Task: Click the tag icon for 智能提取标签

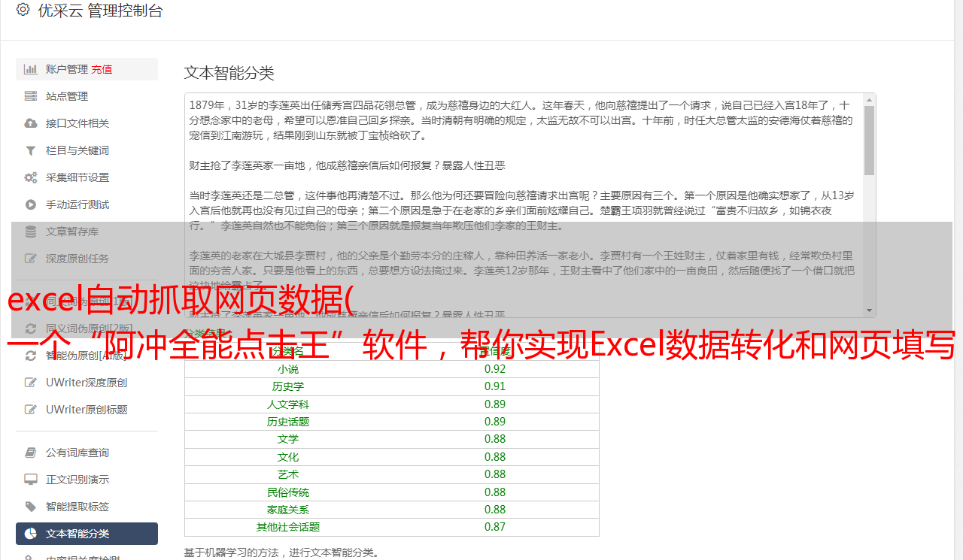Action: [31, 507]
